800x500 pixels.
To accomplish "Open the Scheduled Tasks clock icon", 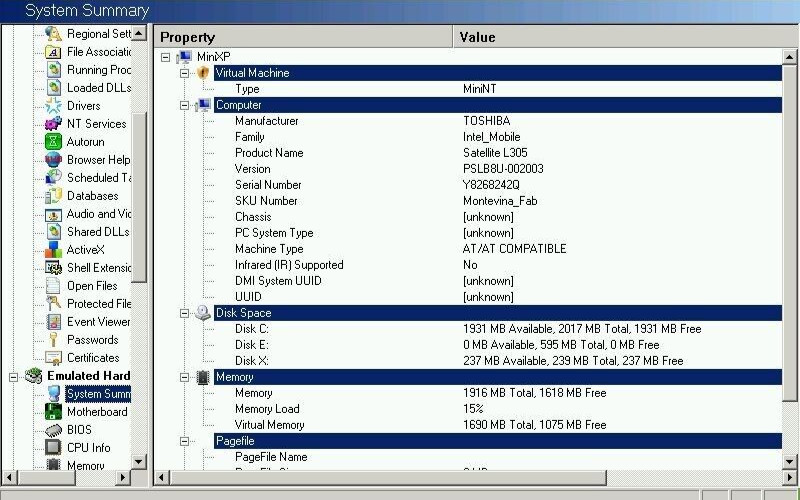I will click(53, 178).
